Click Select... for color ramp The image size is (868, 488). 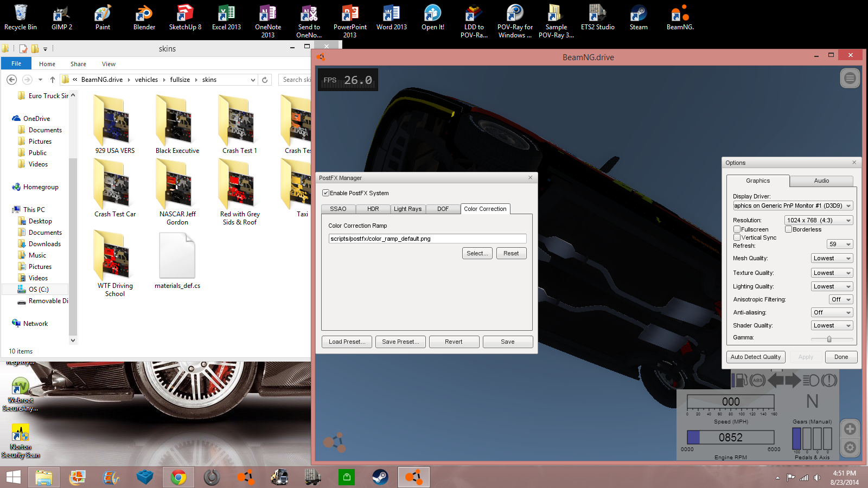coord(477,253)
